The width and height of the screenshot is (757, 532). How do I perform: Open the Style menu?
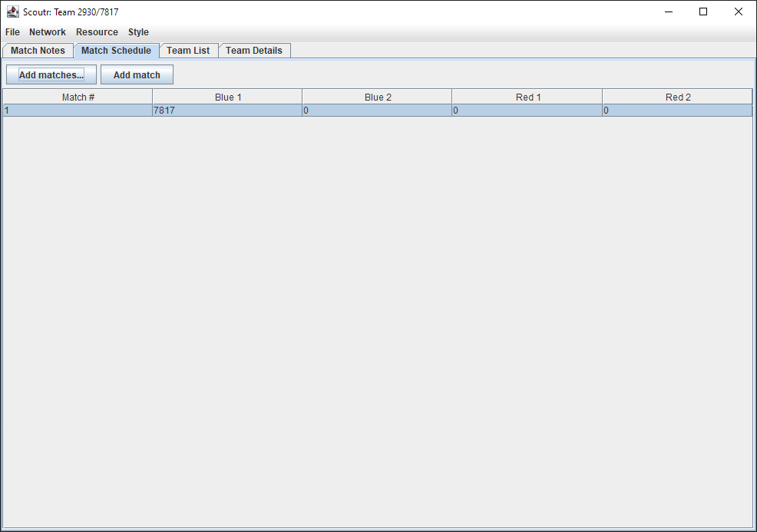tap(138, 32)
